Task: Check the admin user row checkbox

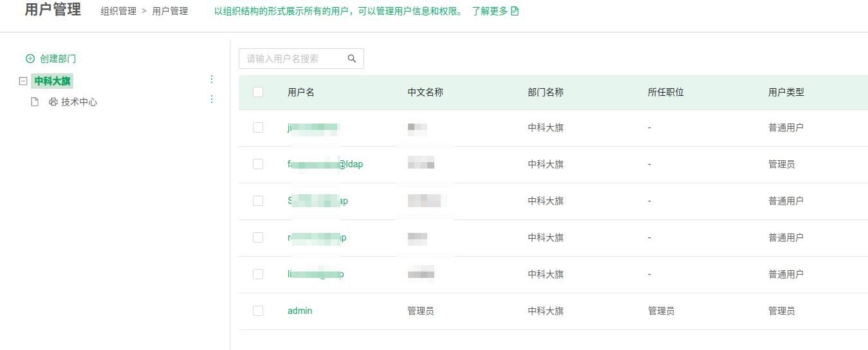Action: (x=258, y=311)
